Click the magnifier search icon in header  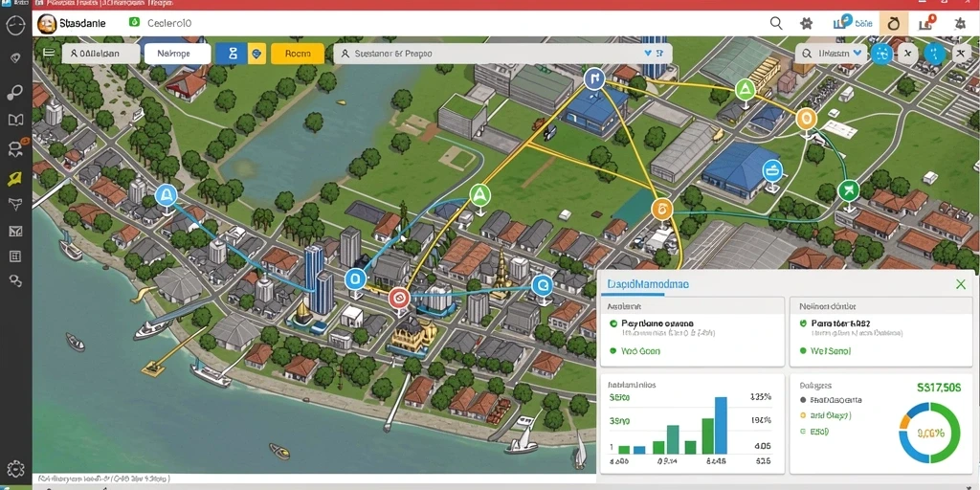click(775, 24)
